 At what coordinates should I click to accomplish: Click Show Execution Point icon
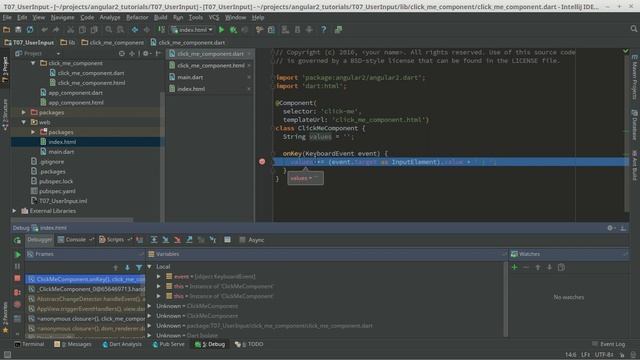point(140,240)
